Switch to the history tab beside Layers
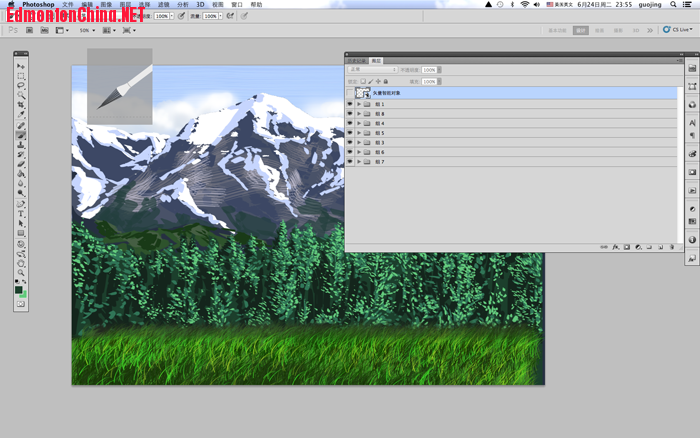Viewport: 700px width, 438px height. tap(355, 60)
